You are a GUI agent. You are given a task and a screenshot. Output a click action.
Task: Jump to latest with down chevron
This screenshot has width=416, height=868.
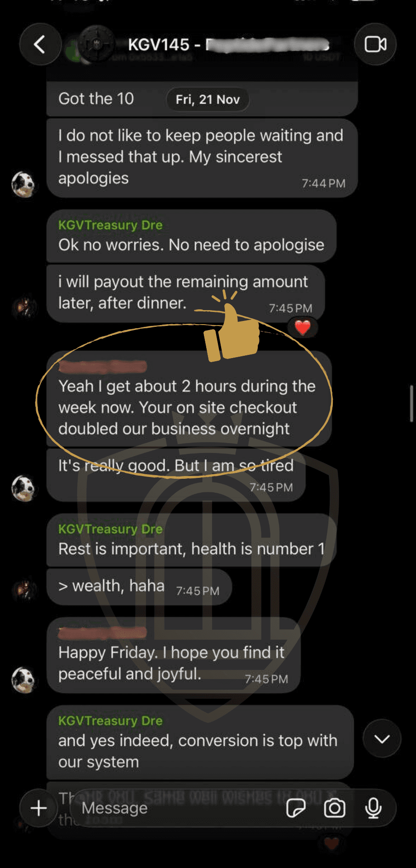[382, 739]
